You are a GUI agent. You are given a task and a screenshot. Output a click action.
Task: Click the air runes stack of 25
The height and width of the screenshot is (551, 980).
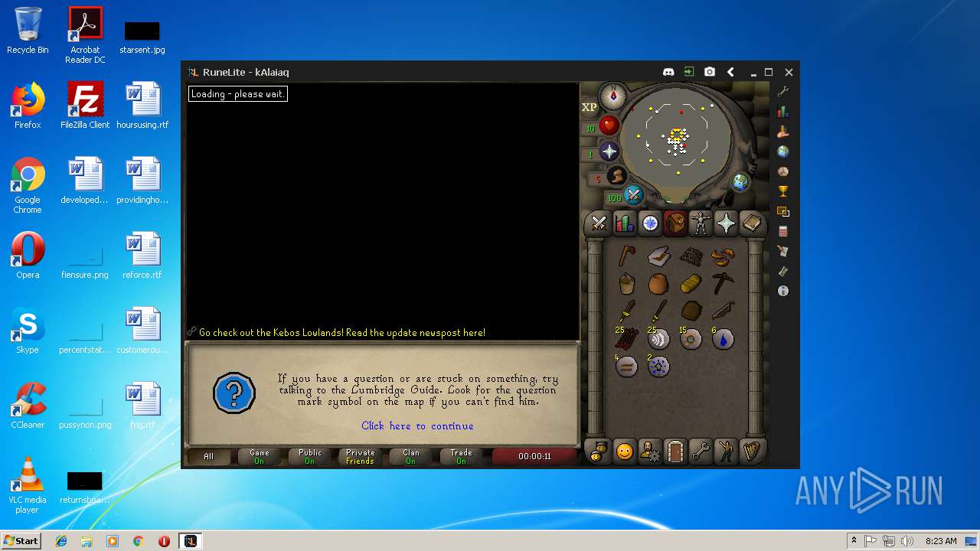point(659,338)
